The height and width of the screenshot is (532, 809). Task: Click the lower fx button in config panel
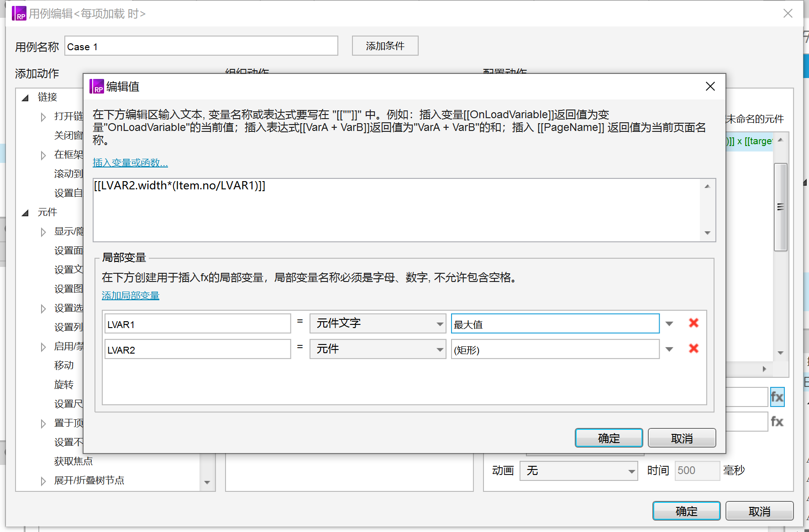click(777, 422)
